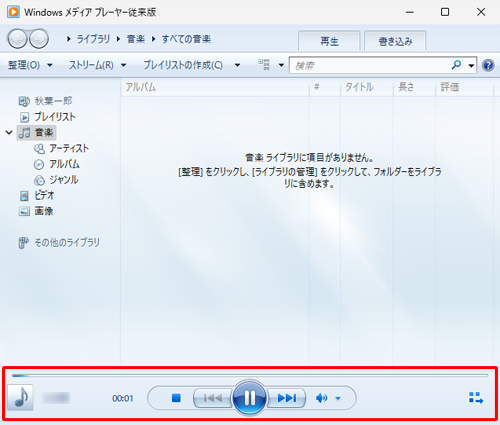Click the playback seek bar

[250, 375]
